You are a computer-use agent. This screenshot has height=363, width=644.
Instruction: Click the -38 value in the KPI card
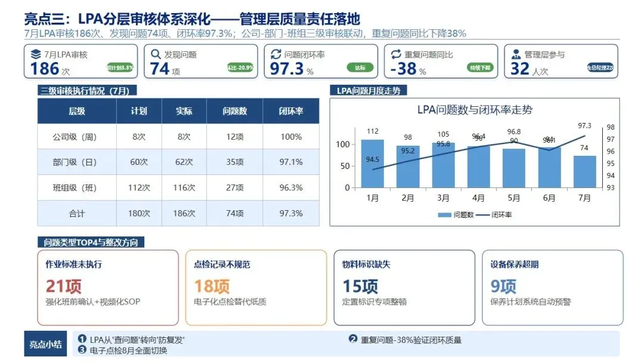pos(403,69)
